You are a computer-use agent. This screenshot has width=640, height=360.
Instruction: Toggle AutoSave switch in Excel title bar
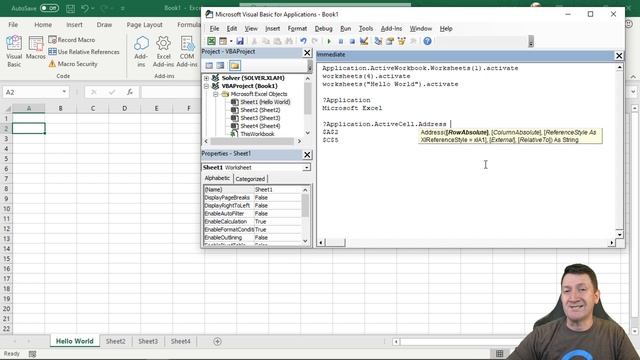coord(49,8)
